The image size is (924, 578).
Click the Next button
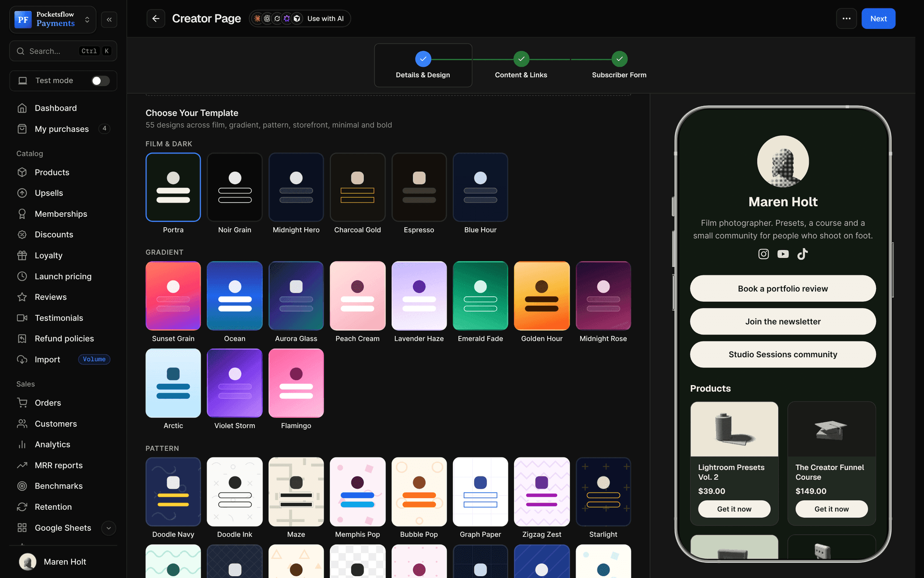(878, 19)
